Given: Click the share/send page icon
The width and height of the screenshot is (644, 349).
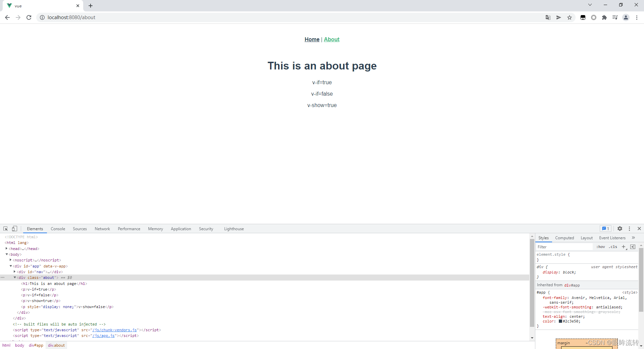Looking at the screenshot, I should point(559,17).
